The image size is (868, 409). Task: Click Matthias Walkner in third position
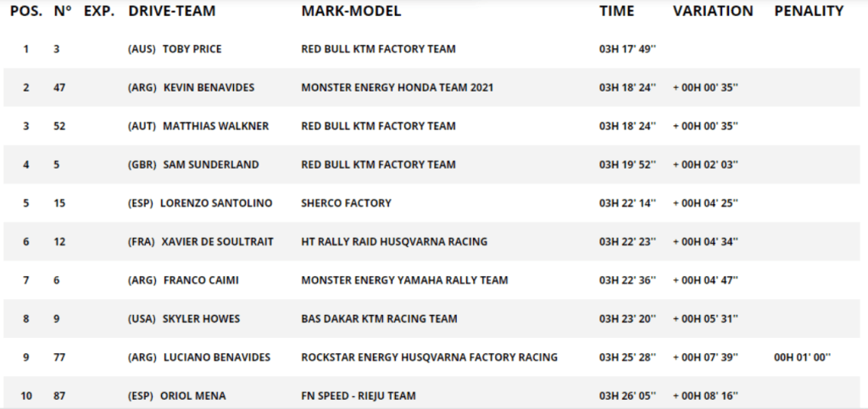pyautogui.click(x=216, y=126)
